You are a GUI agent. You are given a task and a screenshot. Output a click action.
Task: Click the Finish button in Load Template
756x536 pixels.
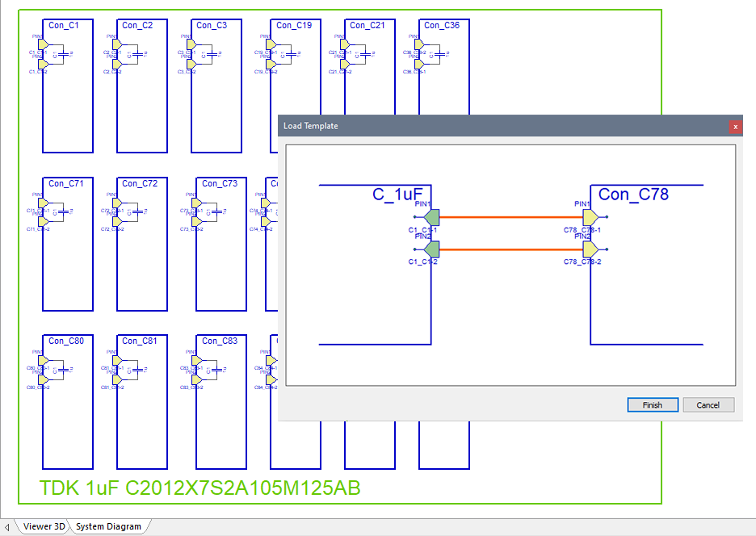pyautogui.click(x=652, y=405)
